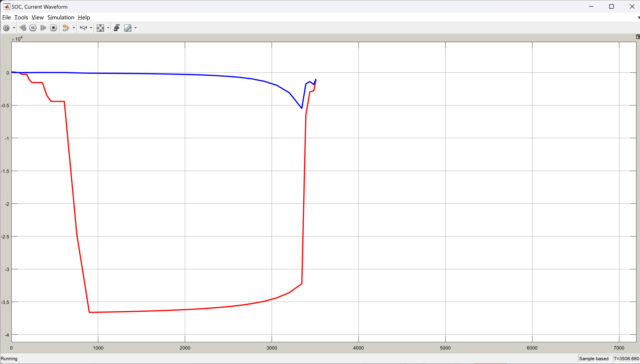Open the Triggers icon

click(x=117, y=28)
